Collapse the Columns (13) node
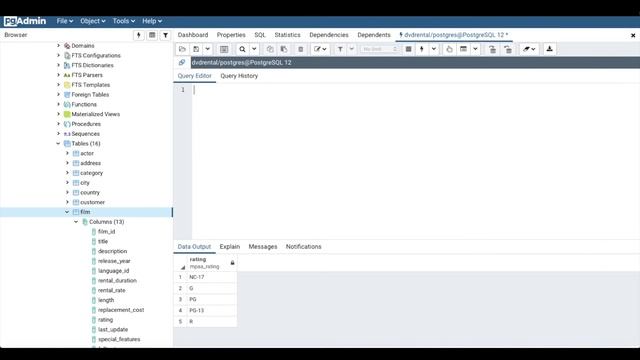 pyautogui.click(x=76, y=222)
